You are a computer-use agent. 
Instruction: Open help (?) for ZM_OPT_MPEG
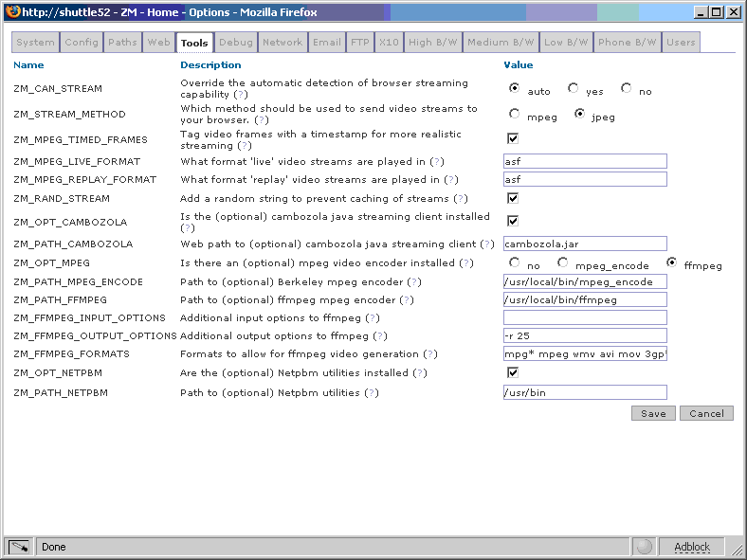[465, 263]
